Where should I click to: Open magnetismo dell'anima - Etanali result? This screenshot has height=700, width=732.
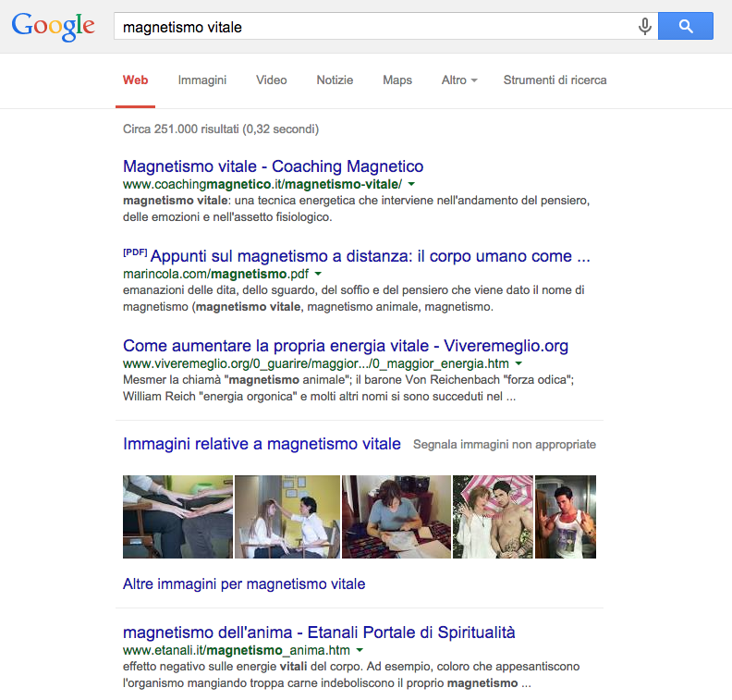tap(319, 632)
